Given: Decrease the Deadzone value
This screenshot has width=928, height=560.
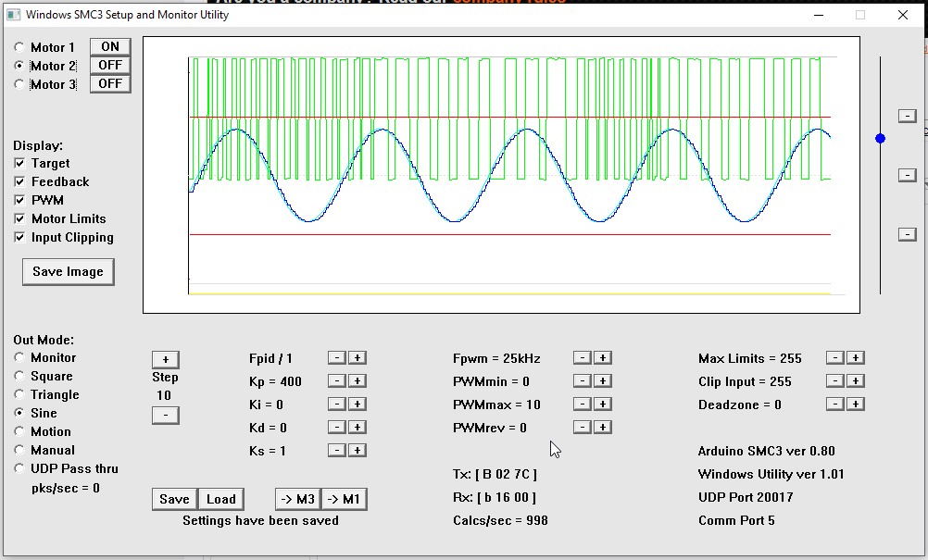Looking at the screenshot, I should point(834,404).
